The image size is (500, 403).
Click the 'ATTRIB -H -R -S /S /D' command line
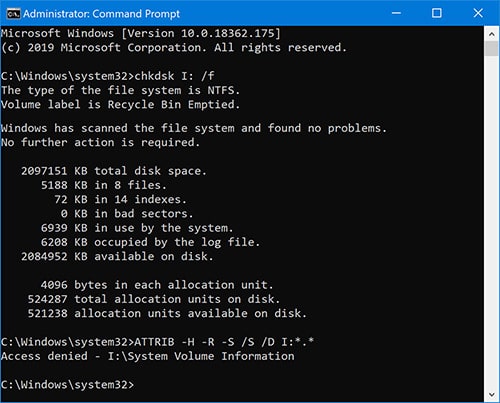pos(157,342)
